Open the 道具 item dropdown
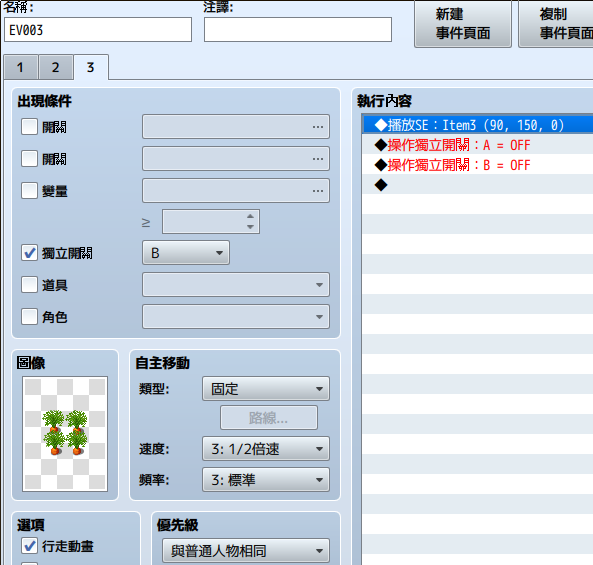 click(236, 284)
